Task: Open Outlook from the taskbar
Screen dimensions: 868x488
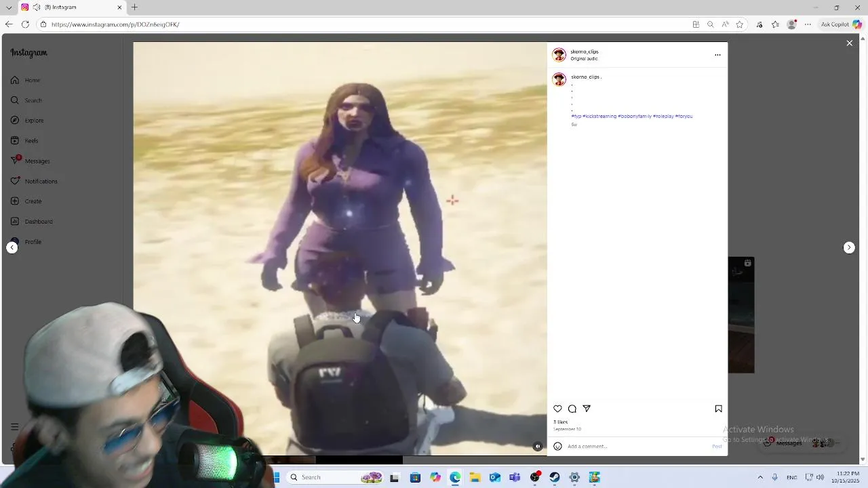Action: pyautogui.click(x=495, y=478)
